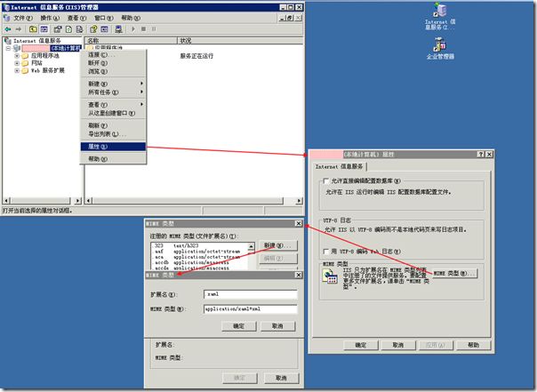Screen dimensions: 537x392
Task: Click the 名称 column header
Action: point(131,41)
